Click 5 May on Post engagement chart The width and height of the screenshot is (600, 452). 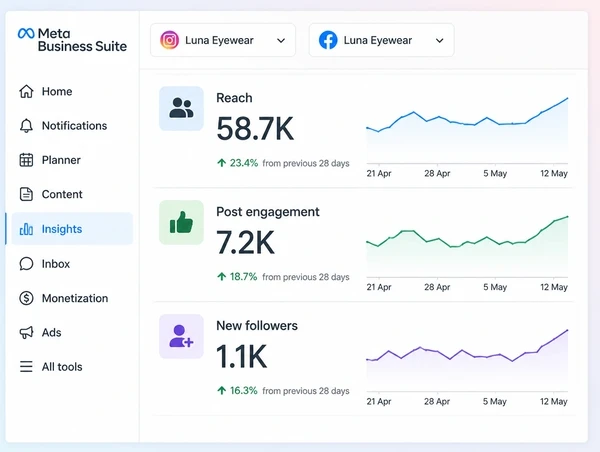[x=495, y=287]
